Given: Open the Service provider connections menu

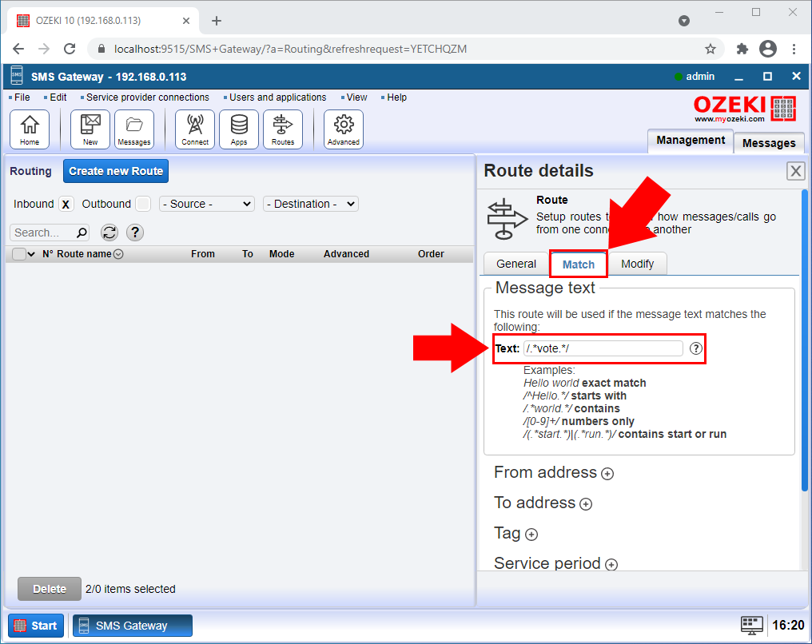Looking at the screenshot, I should coord(147,97).
